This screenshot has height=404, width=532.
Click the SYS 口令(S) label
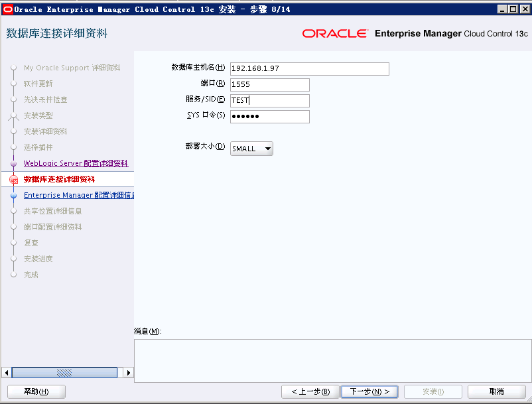206,115
